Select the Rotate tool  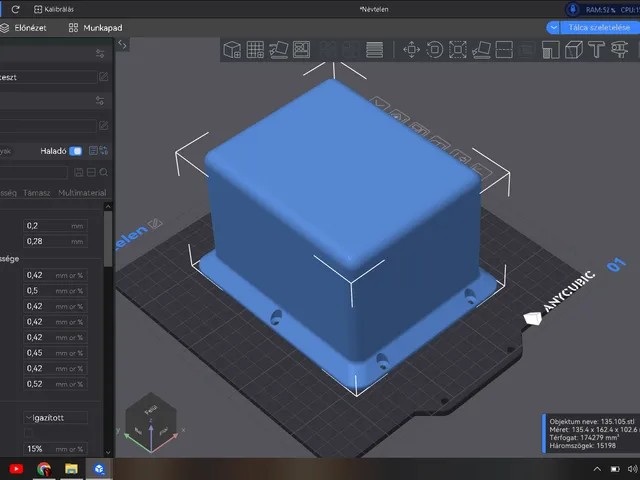(435, 50)
